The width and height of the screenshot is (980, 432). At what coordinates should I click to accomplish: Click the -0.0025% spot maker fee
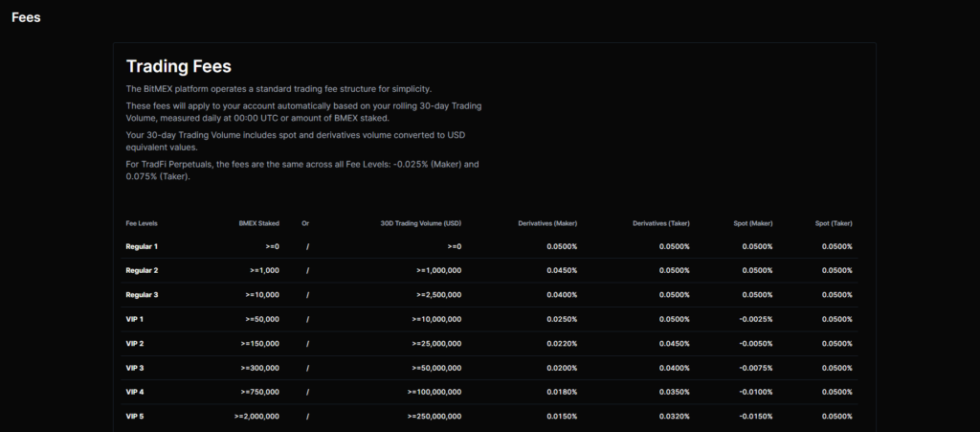click(x=756, y=320)
